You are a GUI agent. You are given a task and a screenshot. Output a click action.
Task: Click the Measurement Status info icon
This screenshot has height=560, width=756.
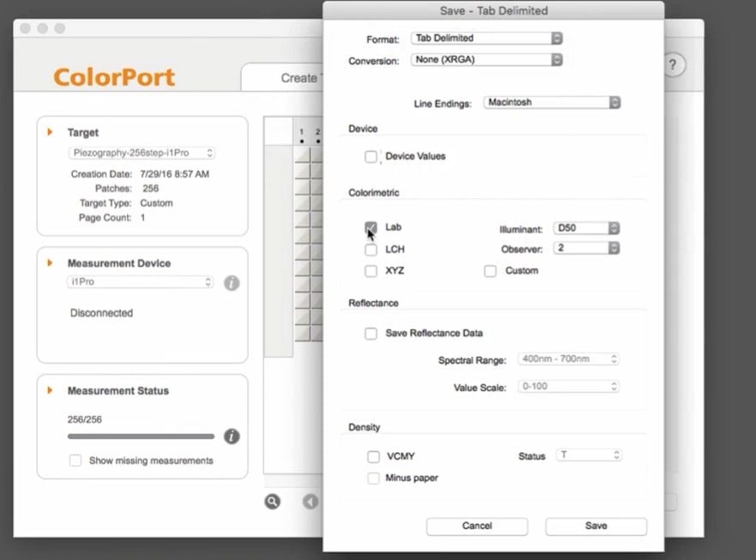click(x=231, y=437)
